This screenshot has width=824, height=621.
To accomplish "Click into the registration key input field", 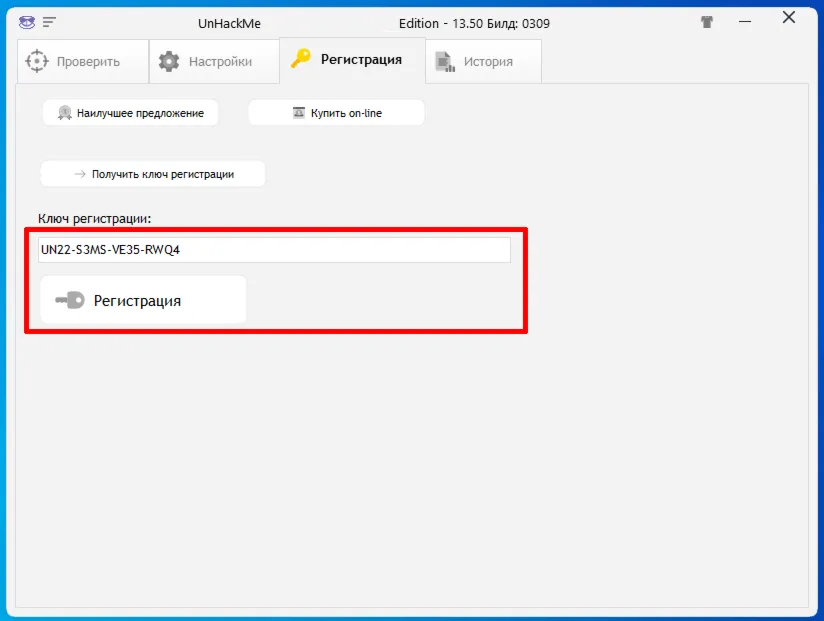I will (274, 250).
